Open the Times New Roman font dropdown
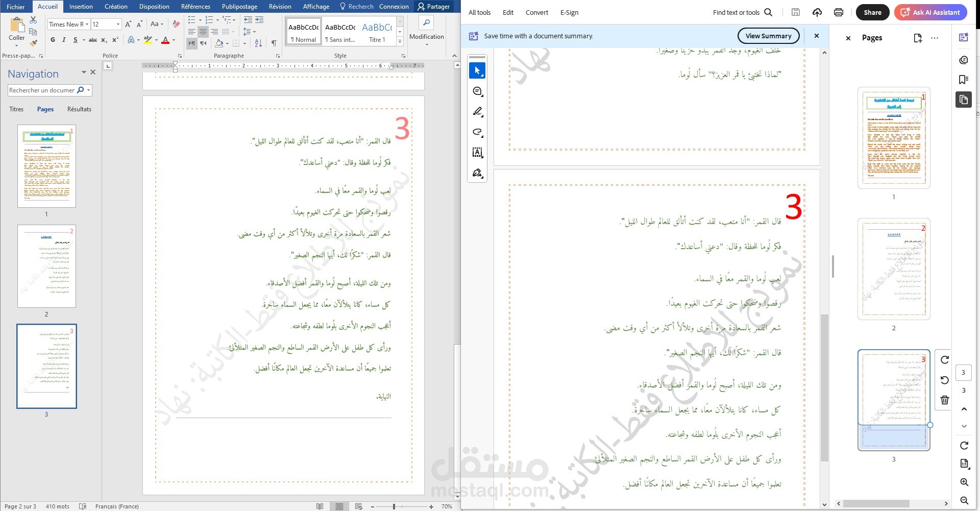 [x=87, y=24]
